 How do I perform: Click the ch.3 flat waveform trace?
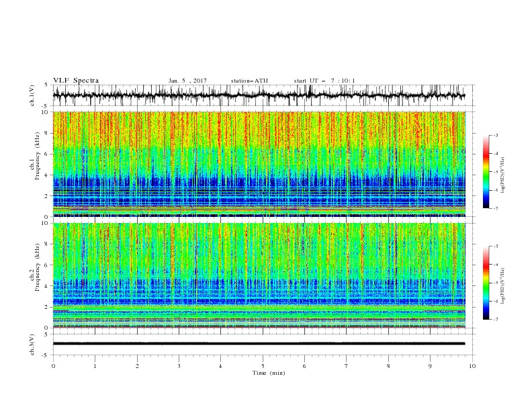[259, 344]
